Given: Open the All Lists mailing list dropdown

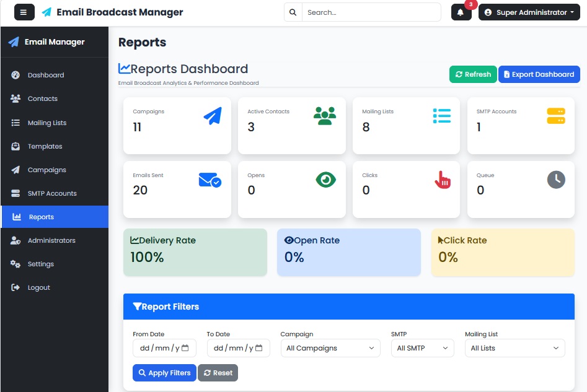Looking at the screenshot, I should pyautogui.click(x=514, y=348).
